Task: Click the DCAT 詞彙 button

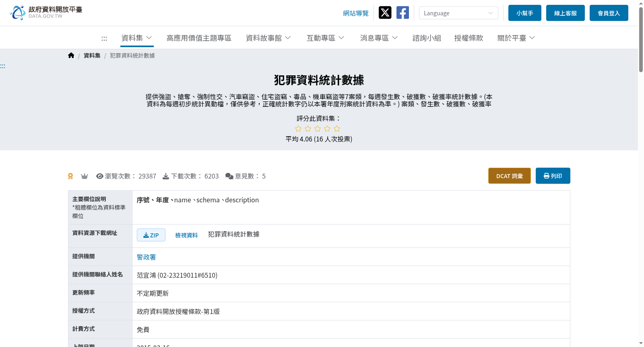Action: 510,176
